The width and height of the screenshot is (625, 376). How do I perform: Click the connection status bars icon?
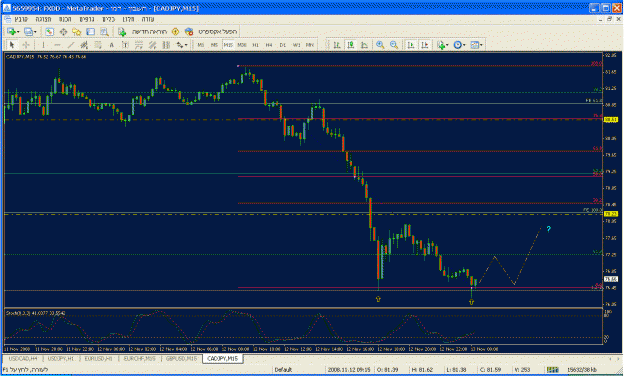click(552, 370)
